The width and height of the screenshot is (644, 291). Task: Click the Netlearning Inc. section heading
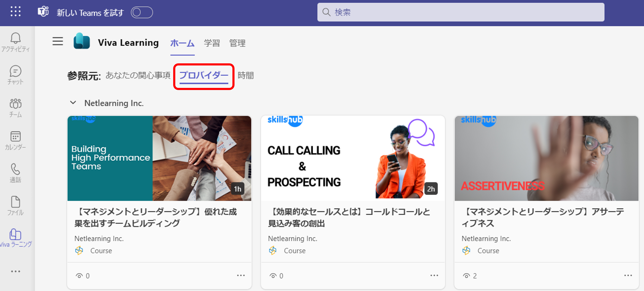pos(114,103)
